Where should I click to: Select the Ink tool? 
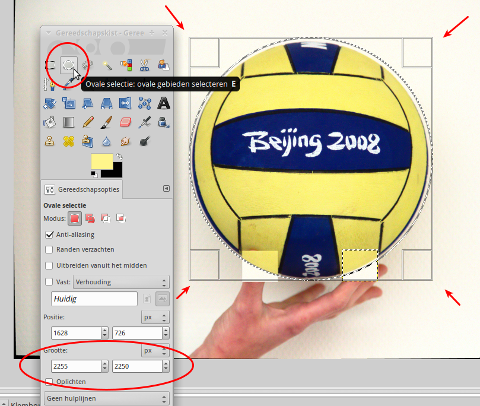tap(163, 122)
